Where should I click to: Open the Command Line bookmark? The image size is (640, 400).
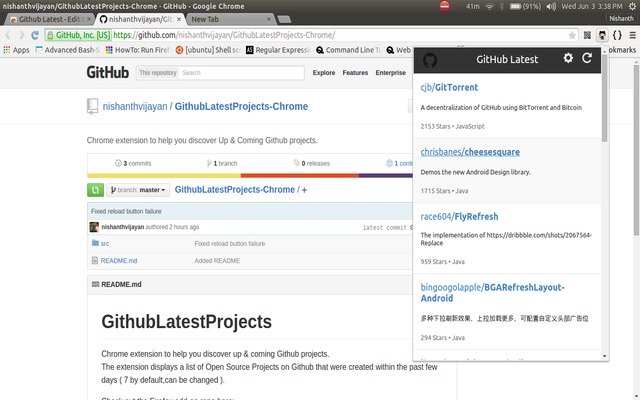pyautogui.click(x=348, y=50)
